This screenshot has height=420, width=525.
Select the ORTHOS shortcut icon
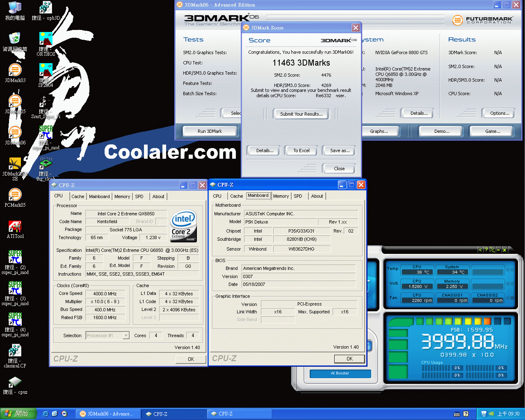click(x=46, y=44)
